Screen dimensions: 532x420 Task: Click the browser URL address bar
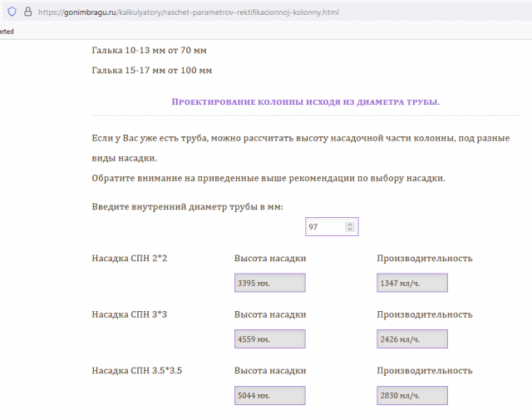tap(249, 12)
